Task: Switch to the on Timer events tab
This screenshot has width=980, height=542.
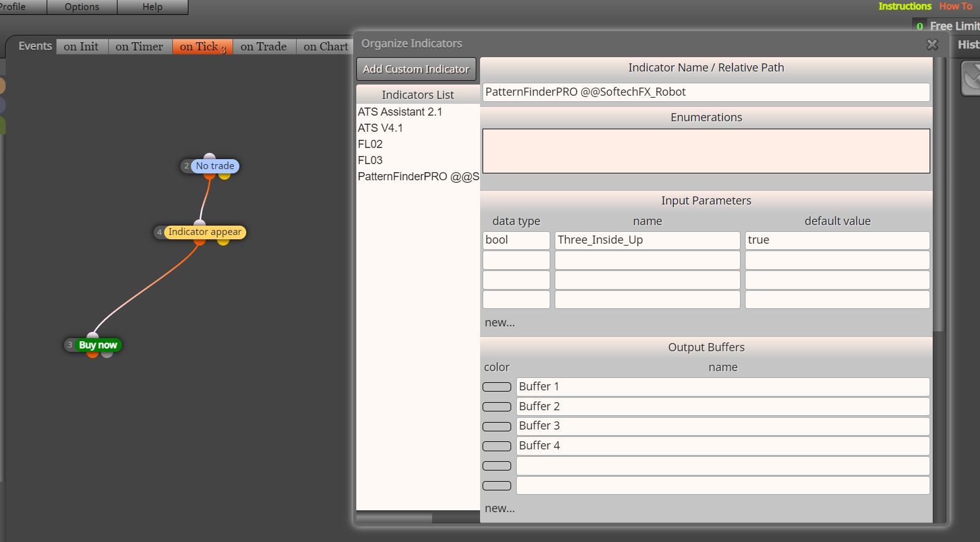Action: [x=139, y=47]
